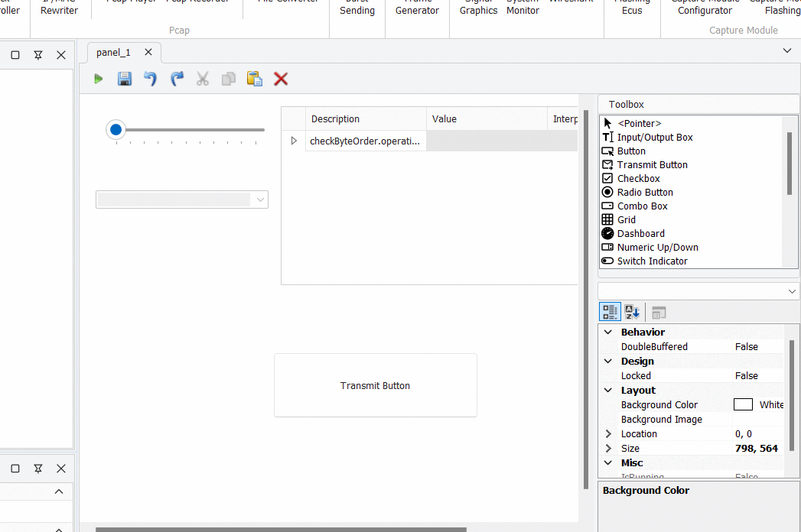The width and height of the screenshot is (801, 532).
Task: Switch properties to categorized view
Action: tap(610, 312)
